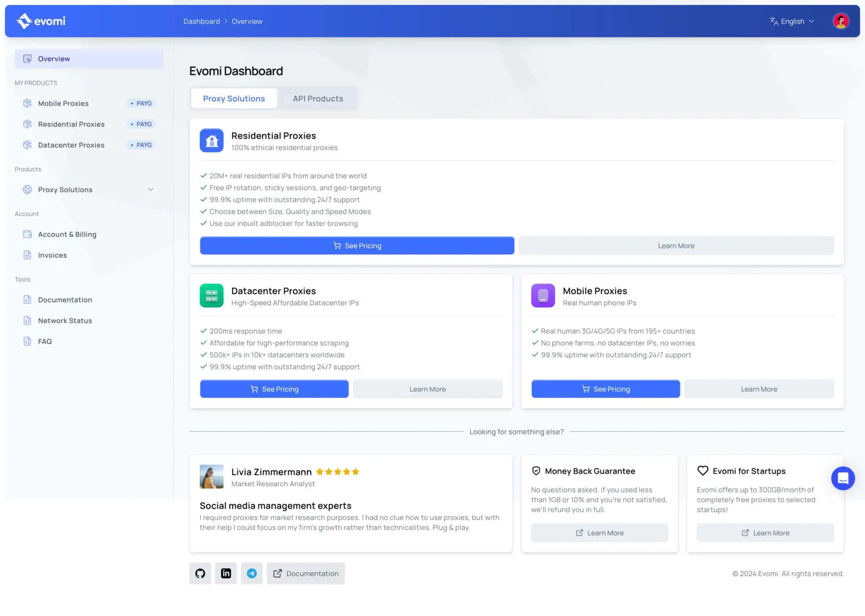Open the Network Status page
This screenshot has width=865, height=616.
[x=89, y=320]
